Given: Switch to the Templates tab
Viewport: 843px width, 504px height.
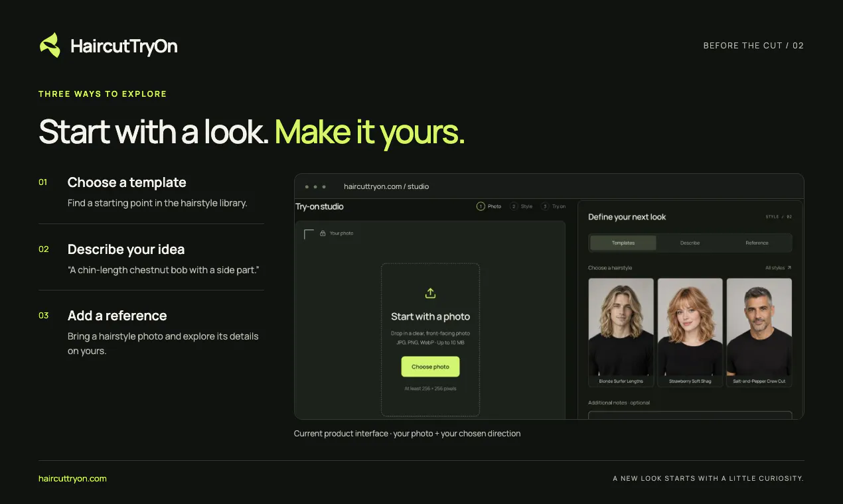Looking at the screenshot, I should [623, 243].
